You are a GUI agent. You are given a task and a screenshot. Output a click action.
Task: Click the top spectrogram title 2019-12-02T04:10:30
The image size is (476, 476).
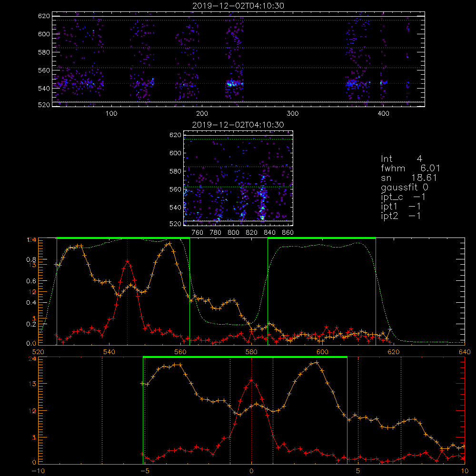tap(238, 6)
